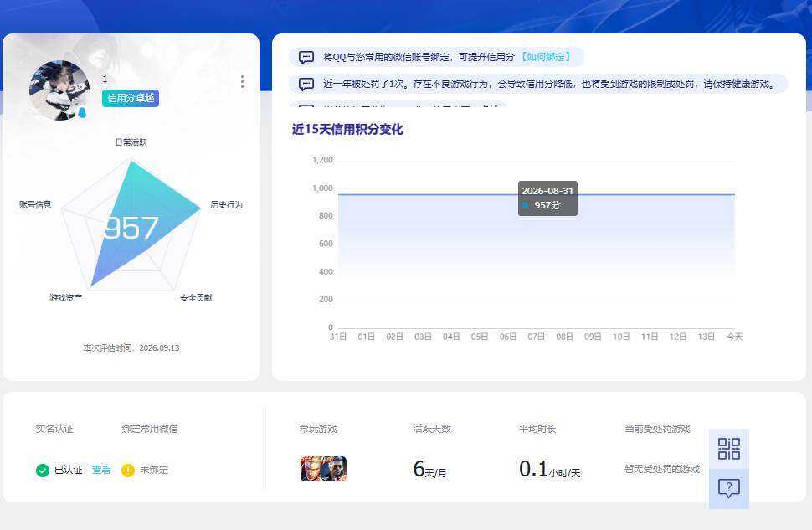This screenshot has height=530, width=812.
Task: Click the 暂无受处罚的游戏 text
Action: pos(662,469)
